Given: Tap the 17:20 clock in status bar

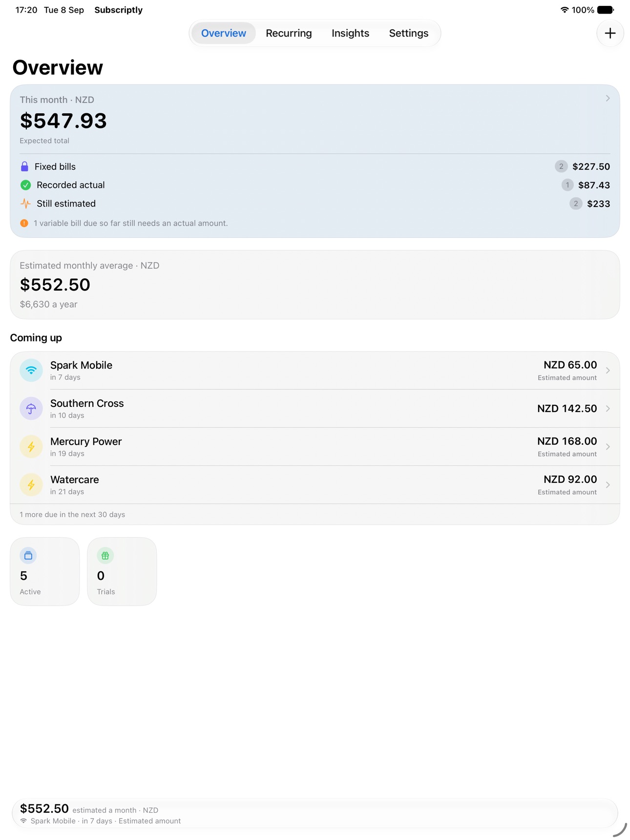Looking at the screenshot, I should pyautogui.click(x=26, y=10).
